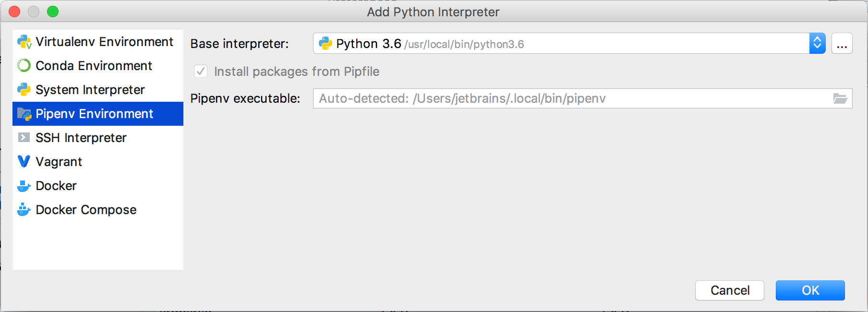Click the Virtualenv Environment python icon
The width and height of the screenshot is (868, 312).
point(24,42)
